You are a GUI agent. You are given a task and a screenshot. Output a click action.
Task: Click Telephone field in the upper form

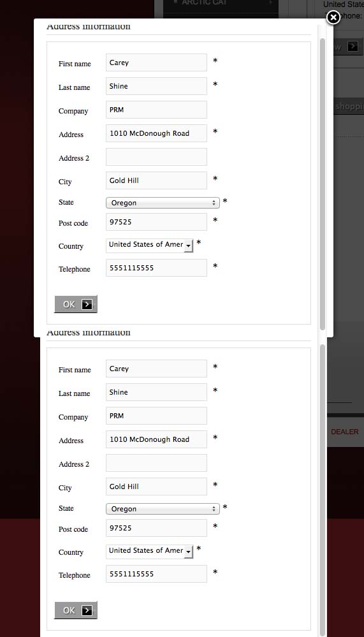[x=156, y=268]
